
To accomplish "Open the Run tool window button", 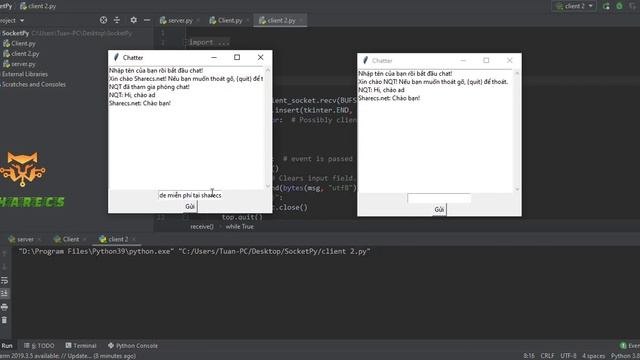I will (7, 345).
